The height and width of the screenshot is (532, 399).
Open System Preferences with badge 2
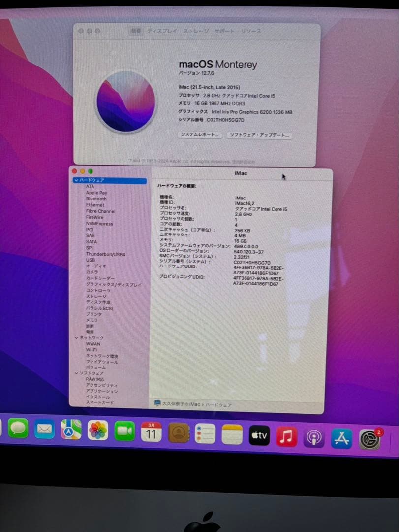[370, 439]
